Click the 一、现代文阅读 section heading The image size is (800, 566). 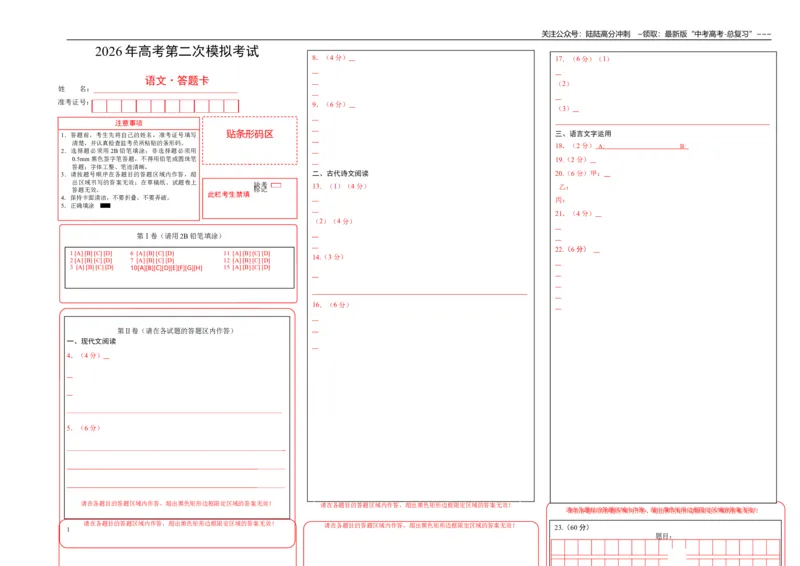tap(91, 341)
